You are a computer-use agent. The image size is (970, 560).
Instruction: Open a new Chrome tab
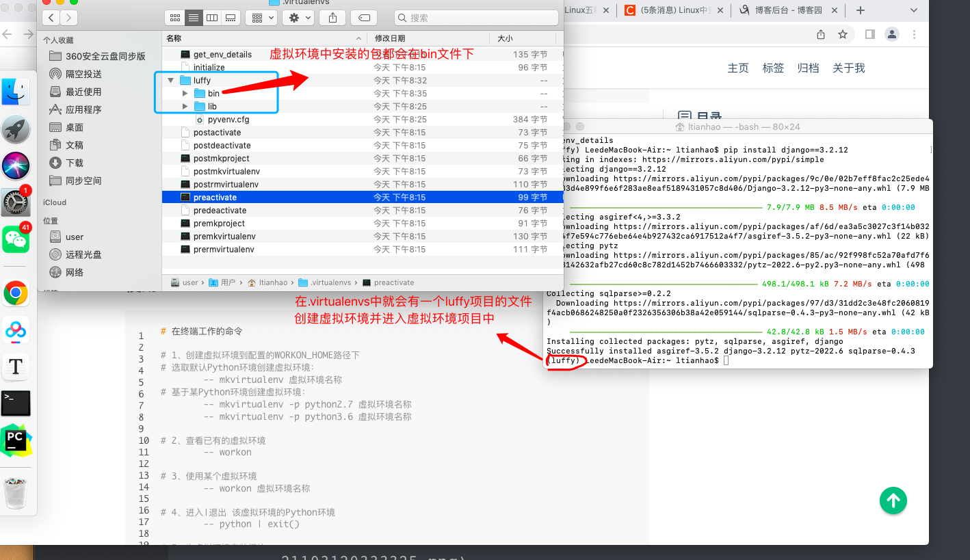861,10
